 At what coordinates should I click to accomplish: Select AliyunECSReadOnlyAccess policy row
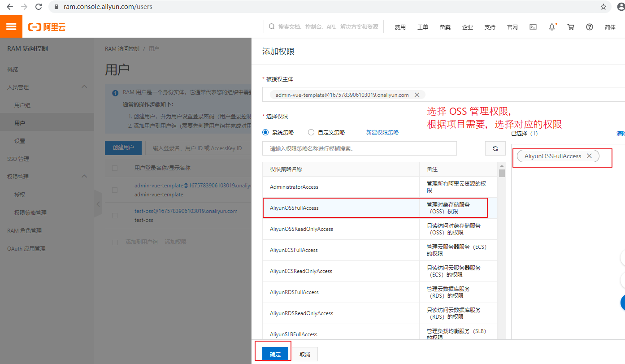click(380, 271)
